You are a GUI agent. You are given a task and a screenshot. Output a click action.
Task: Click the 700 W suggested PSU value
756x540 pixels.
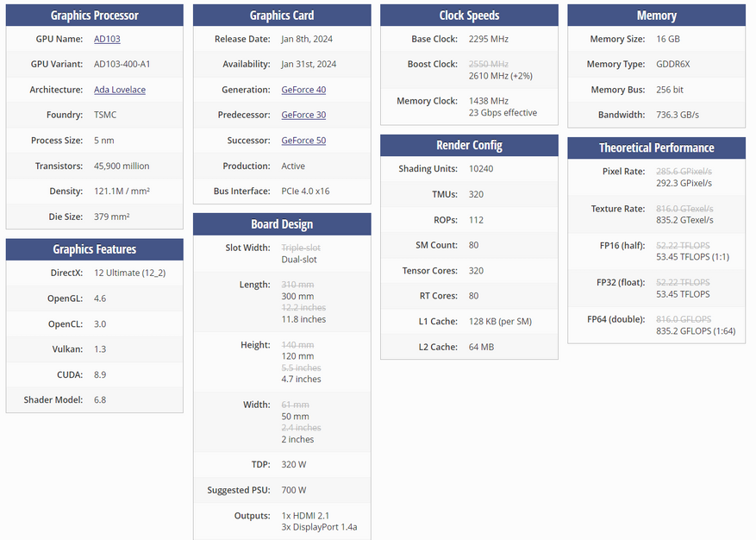[294, 490]
